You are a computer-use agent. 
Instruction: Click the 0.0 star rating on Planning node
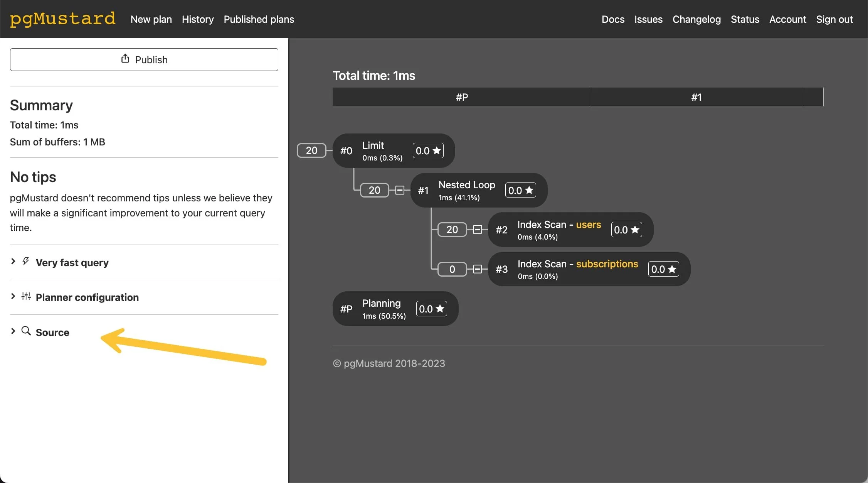(x=431, y=309)
